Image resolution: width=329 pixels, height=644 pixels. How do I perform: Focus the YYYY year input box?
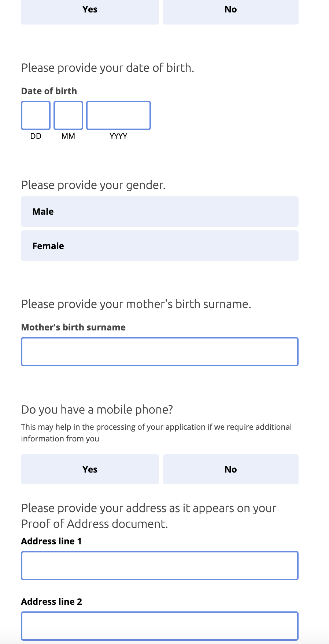pyautogui.click(x=118, y=115)
